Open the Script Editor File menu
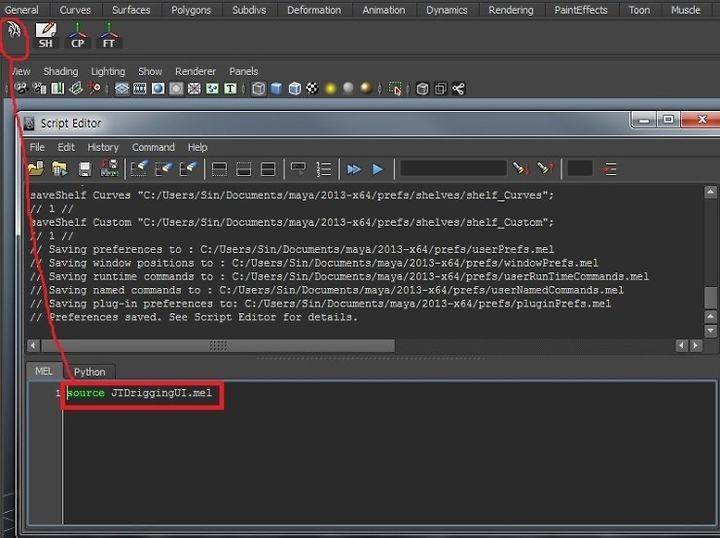The width and height of the screenshot is (720, 538). tap(37, 147)
